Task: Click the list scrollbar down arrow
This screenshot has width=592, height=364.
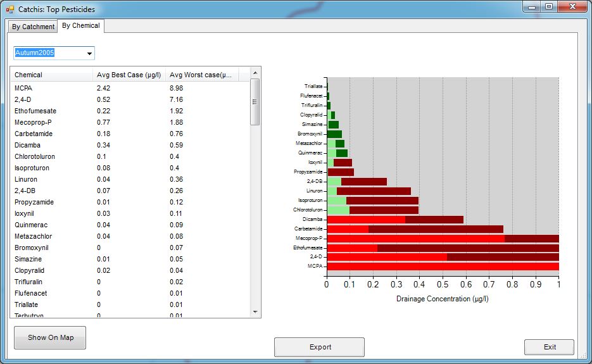Action: (255, 311)
